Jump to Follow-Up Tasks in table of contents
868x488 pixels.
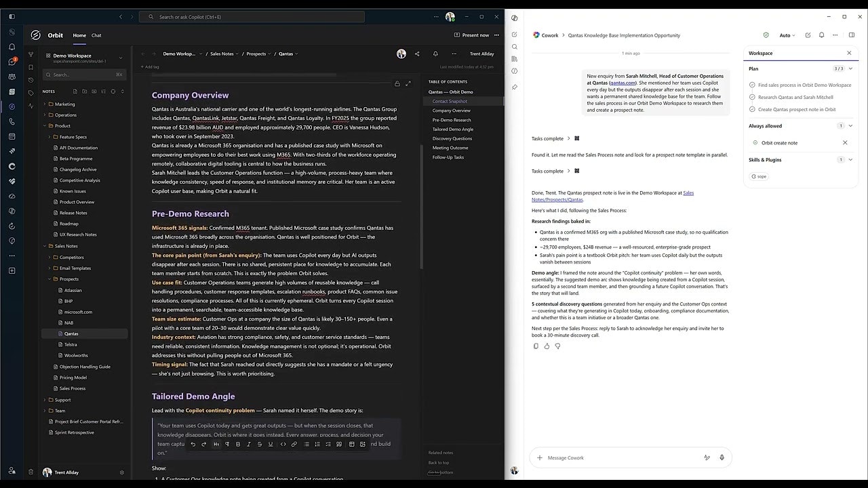coord(448,157)
